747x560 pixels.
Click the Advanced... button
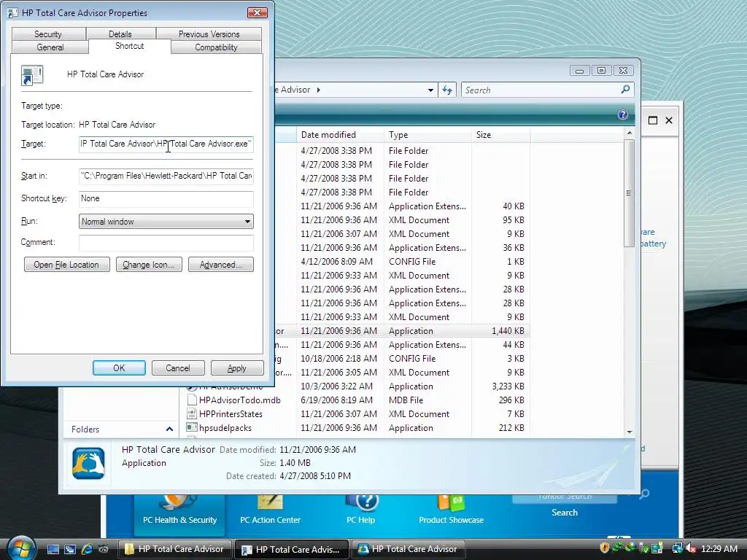(220, 265)
